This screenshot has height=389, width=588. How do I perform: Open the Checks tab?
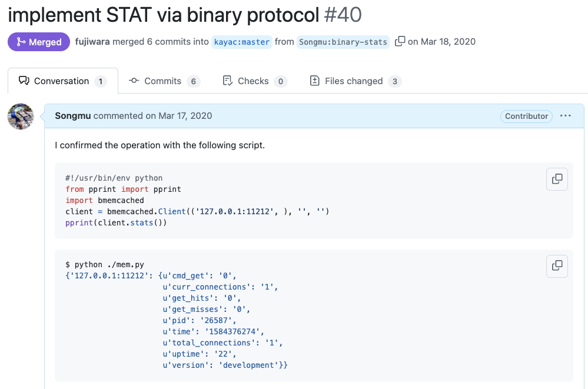254,81
